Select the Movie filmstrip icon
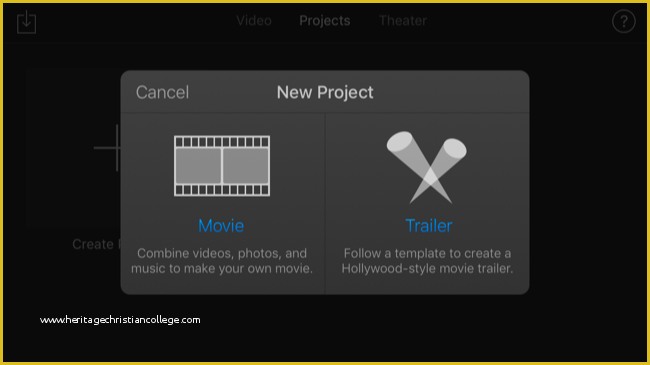650x365 pixels. (222, 166)
